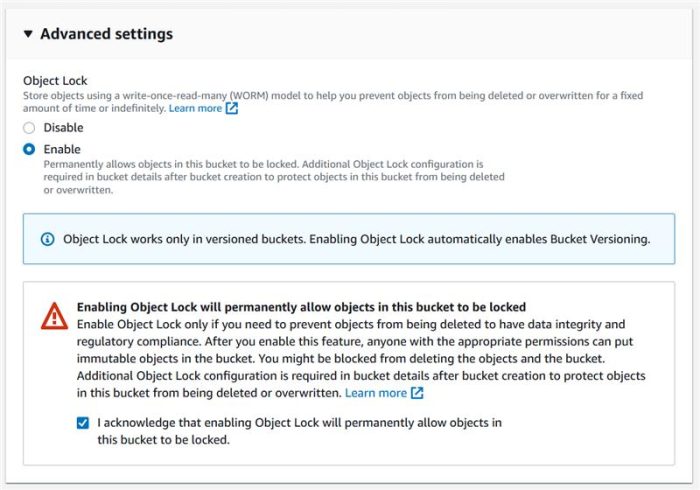The height and width of the screenshot is (490, 700).
Task: Click the red warning triangle icon
Action: [54, 316]
